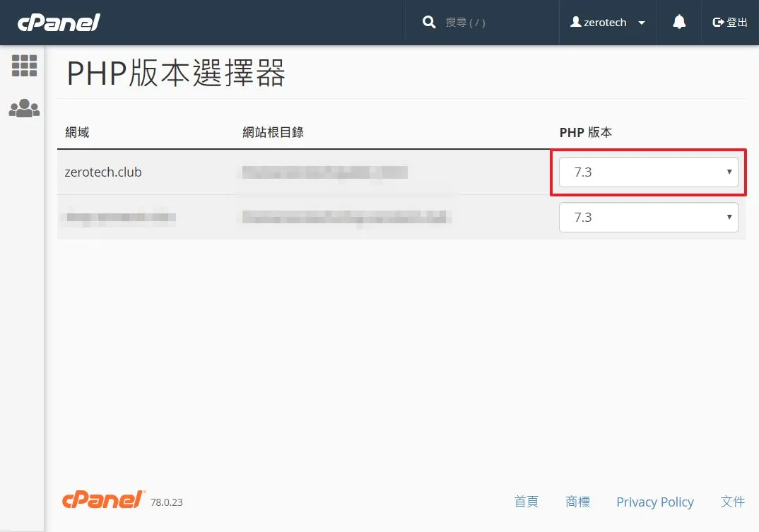Open the Privacy Policy link
Viewport: 759px width, 532px height.
coord(655,502)
